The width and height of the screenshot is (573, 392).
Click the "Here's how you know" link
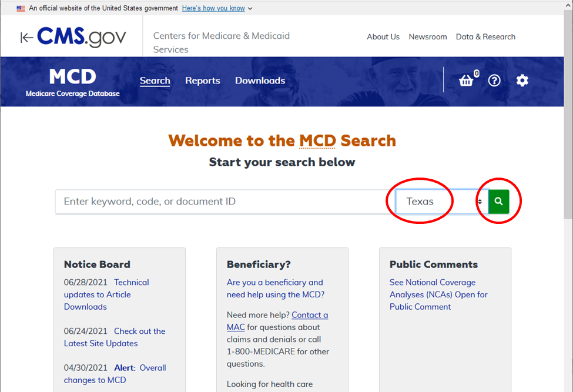[x=213, y=8]
